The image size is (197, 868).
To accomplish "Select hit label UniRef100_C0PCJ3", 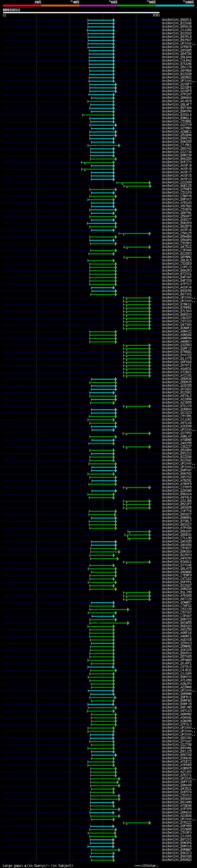I will [x=177, y=267].
